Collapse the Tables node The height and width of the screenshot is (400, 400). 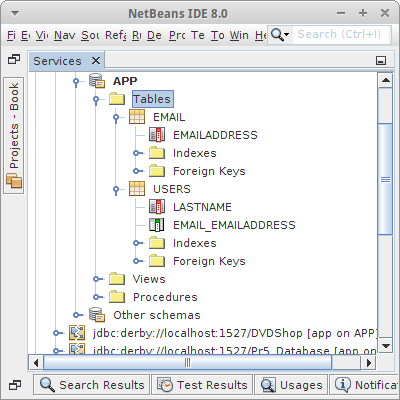coord(96,99)
